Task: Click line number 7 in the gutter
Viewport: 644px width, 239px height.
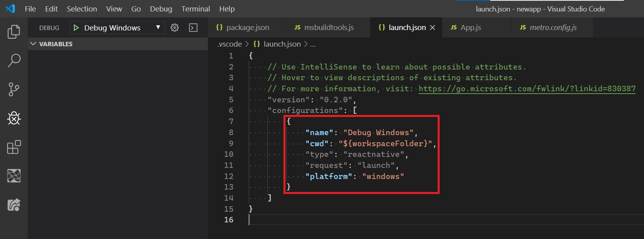Action: click(231, 121)
